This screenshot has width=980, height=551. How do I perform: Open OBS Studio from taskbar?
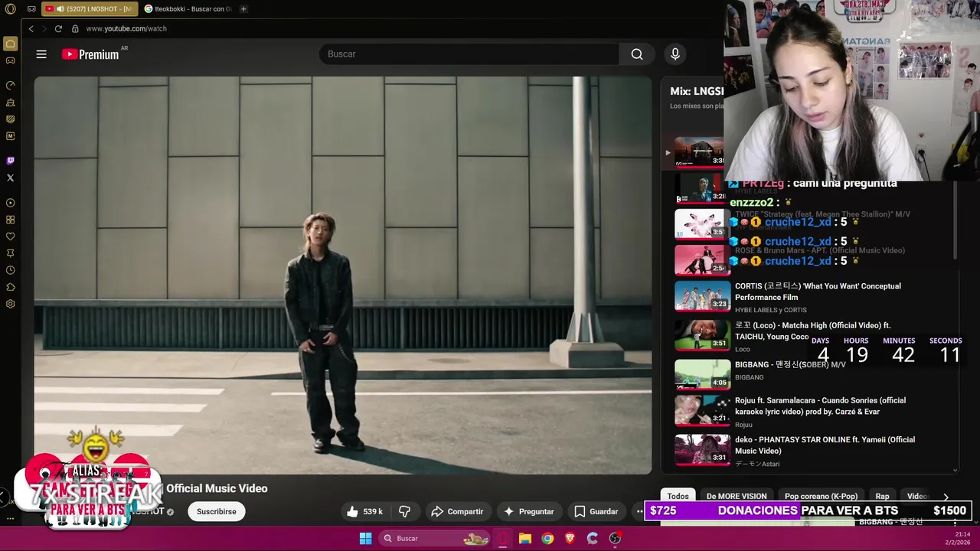[x=615, y=538]
